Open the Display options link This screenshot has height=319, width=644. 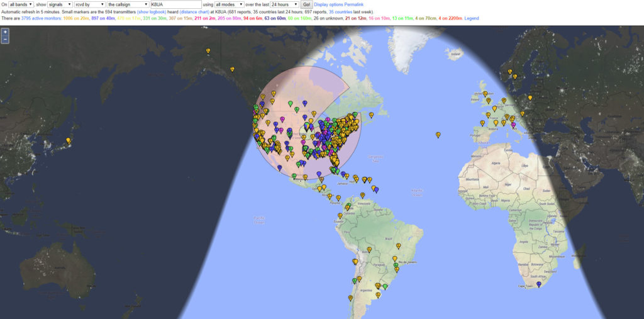(328, 4)
